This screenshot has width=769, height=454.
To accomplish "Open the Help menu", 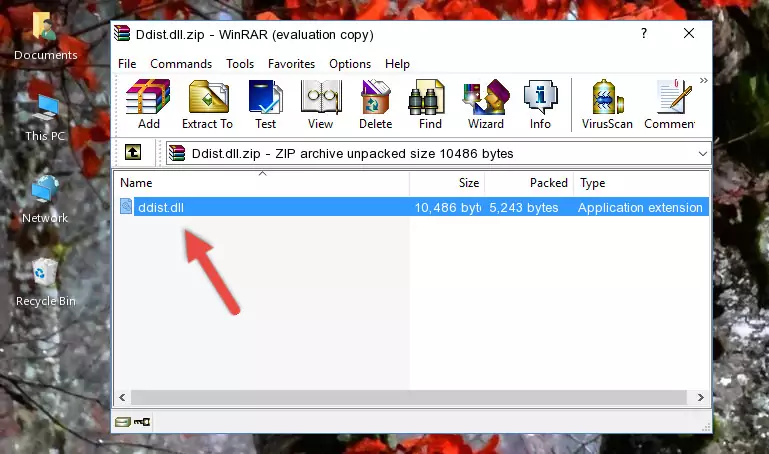I will [397, 64].
